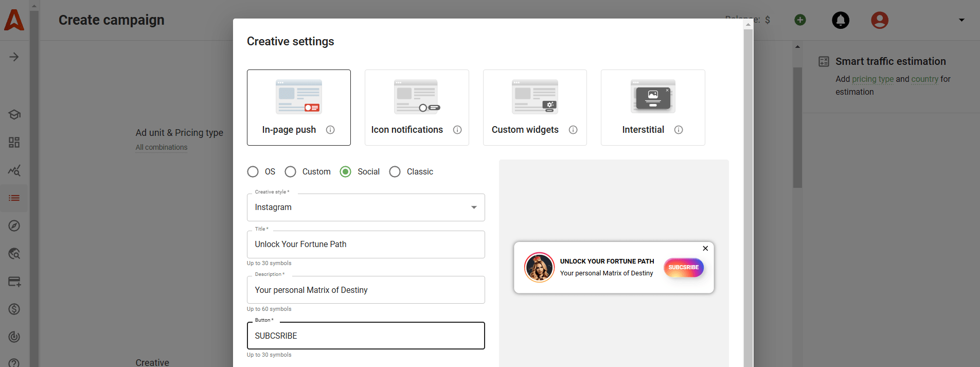Click the Title field Unlock Your Fortune Path
The image size is (980, 367).
click(x=366, y=244)
